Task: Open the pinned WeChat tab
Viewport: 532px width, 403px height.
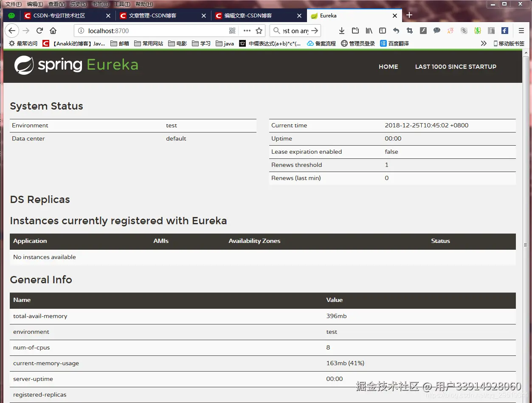Action: click(11, 16)
